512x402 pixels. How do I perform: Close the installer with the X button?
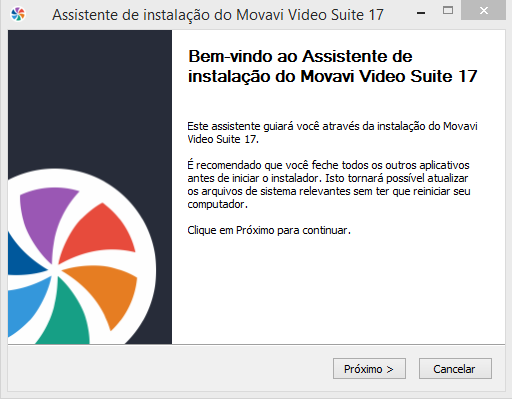click(484, 11)
